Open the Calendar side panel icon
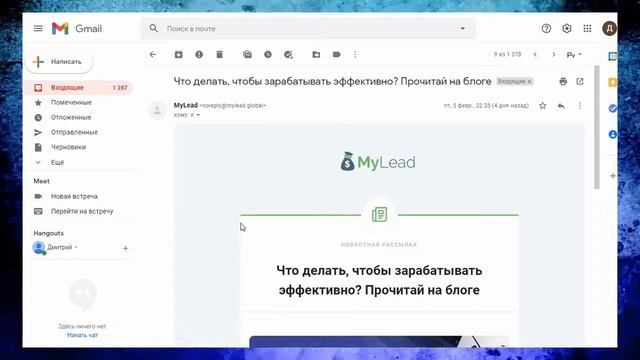 [612, 57]
